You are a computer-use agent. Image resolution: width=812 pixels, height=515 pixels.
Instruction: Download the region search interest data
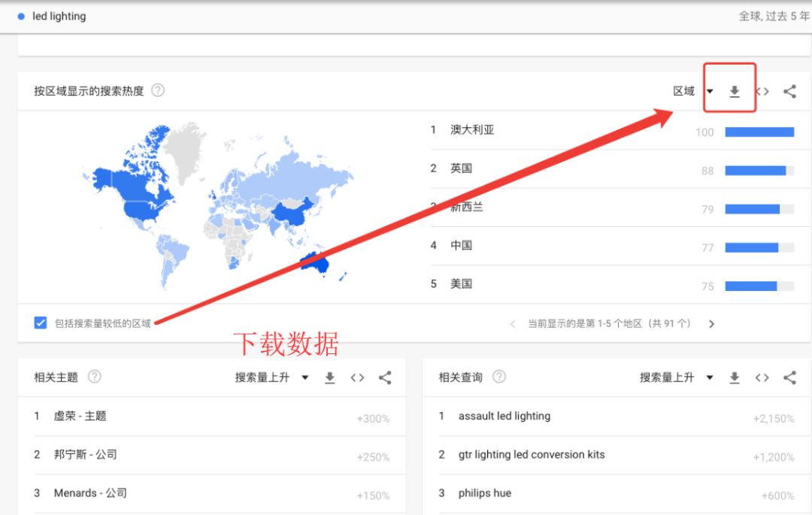pyautogui.click(x=735, y=92)
